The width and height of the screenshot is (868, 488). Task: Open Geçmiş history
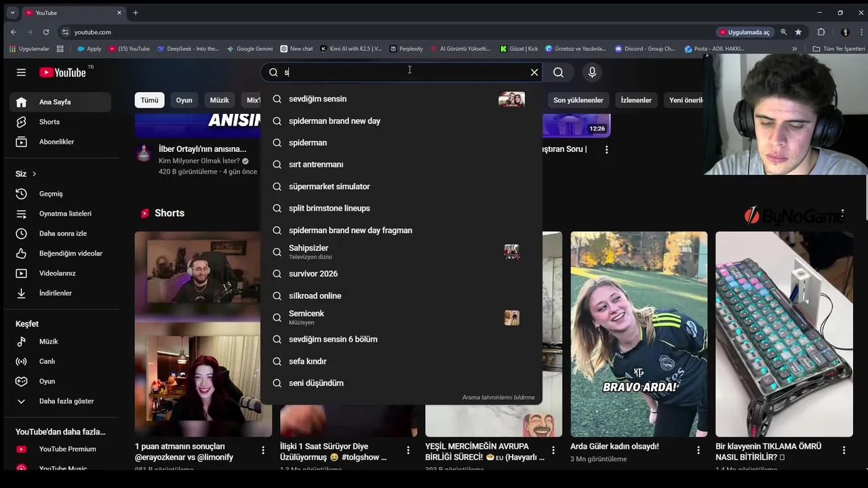click(x=60, y=194)
